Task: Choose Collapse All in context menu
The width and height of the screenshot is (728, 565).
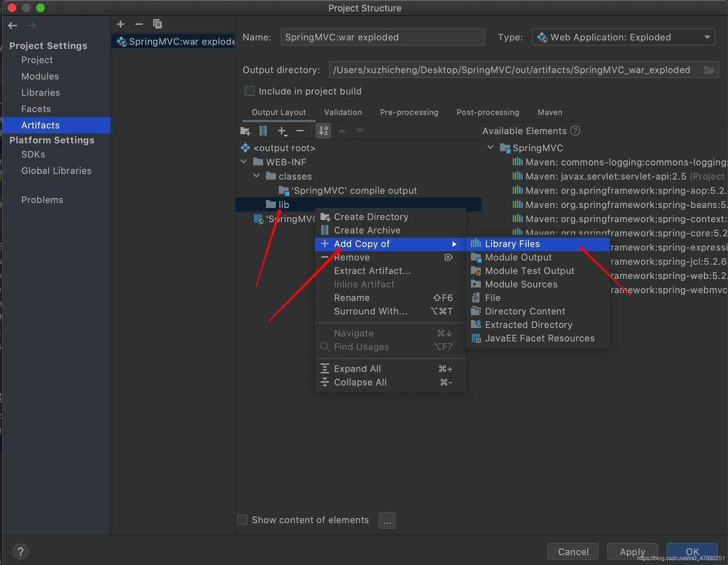Action: (x=390, y=382)
